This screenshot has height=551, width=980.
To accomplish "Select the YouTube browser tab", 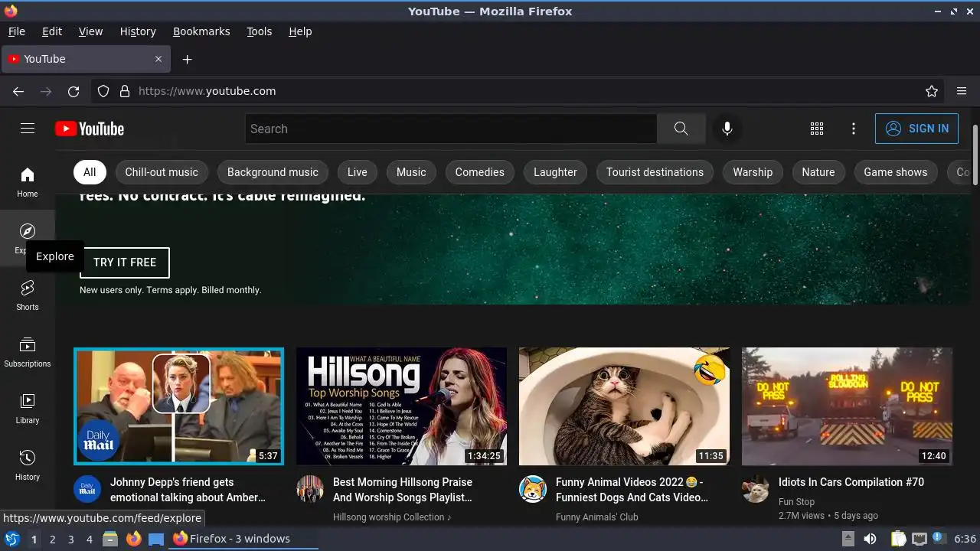I will point(86,59).
